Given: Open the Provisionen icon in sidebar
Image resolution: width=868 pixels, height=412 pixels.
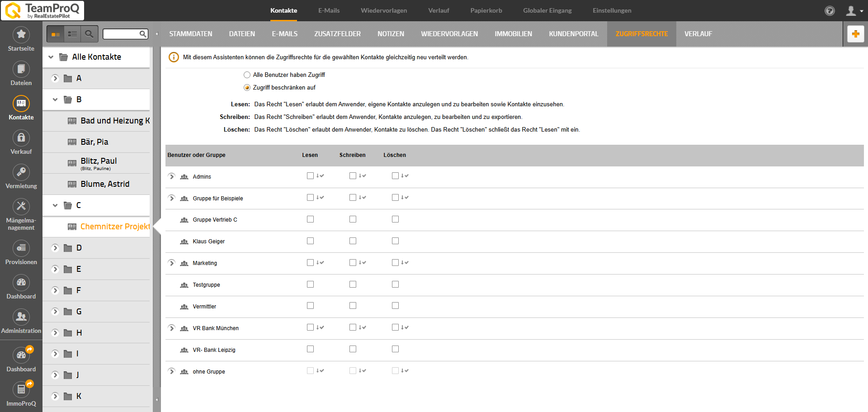Looking at the screenshot, I should (x=21, y=248).
